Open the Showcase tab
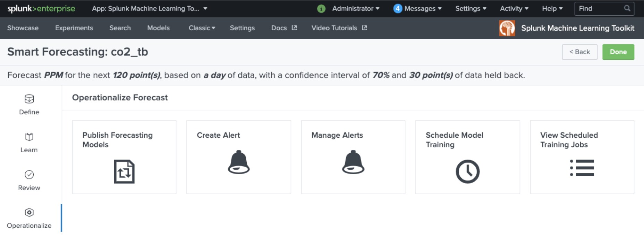644x235 pixels. pos(23,28)
